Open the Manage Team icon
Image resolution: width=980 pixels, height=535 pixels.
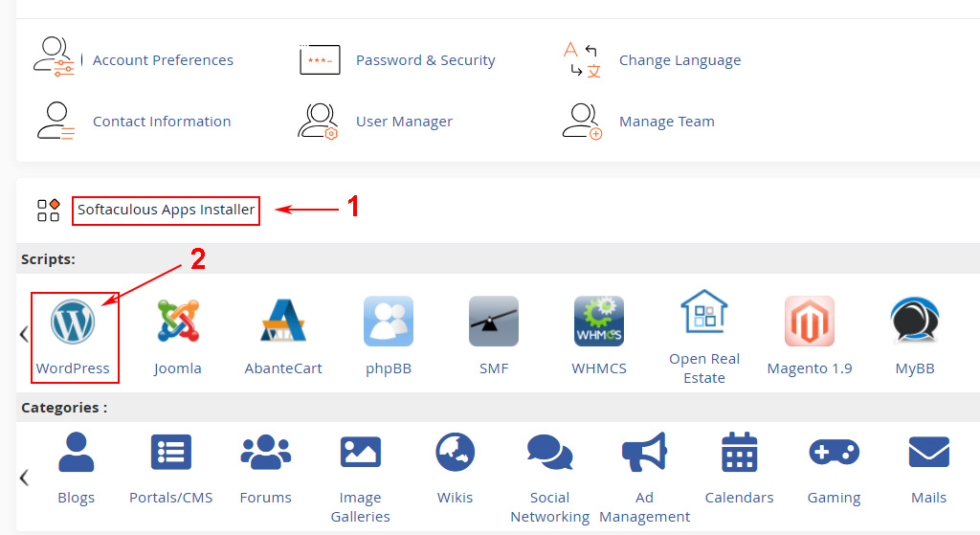[582, 122]
